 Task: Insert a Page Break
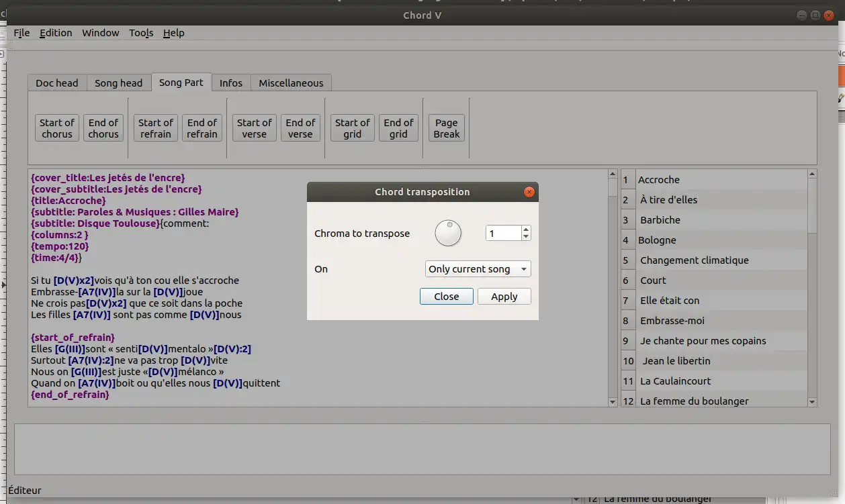(446, 128)
